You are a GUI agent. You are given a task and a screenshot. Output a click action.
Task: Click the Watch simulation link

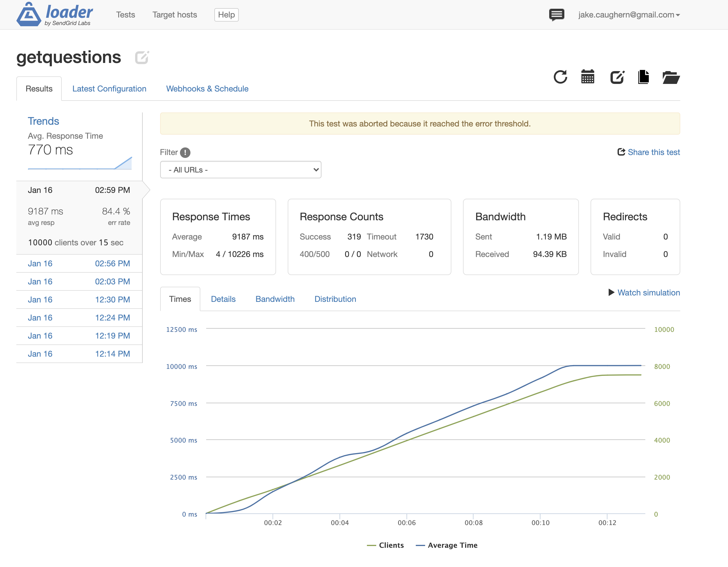coord(649,293)
